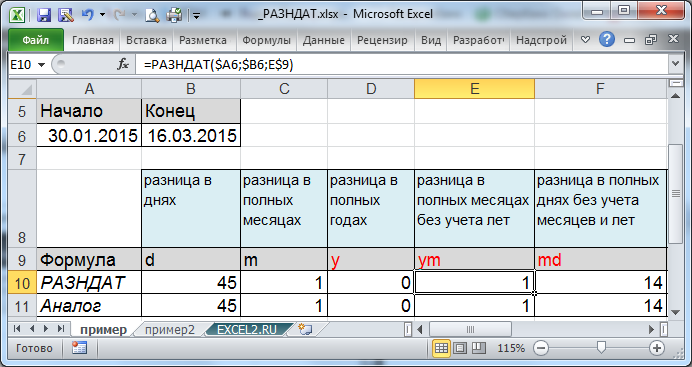Switch to Page Layout view button

(460, 348)
